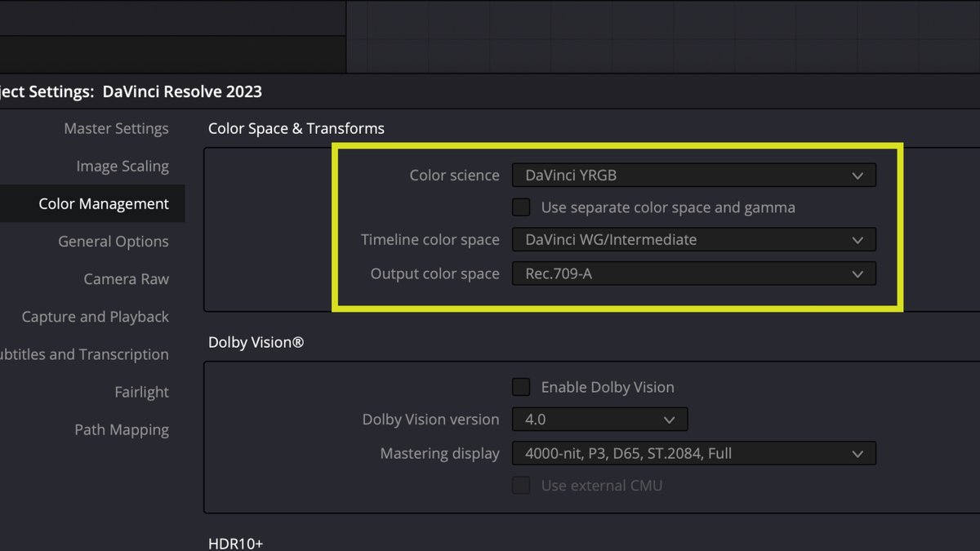Click the Color Space & Transforms heading

tap(296, 128)
